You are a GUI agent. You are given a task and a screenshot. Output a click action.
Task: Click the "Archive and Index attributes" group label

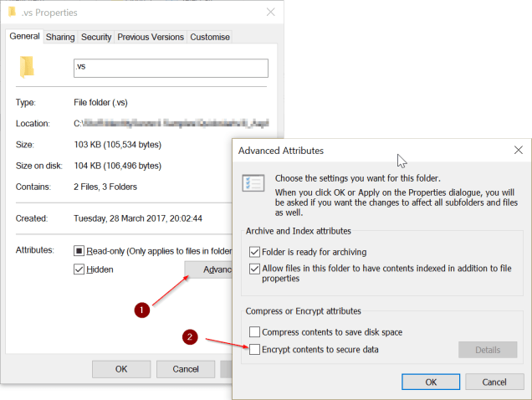299,231
